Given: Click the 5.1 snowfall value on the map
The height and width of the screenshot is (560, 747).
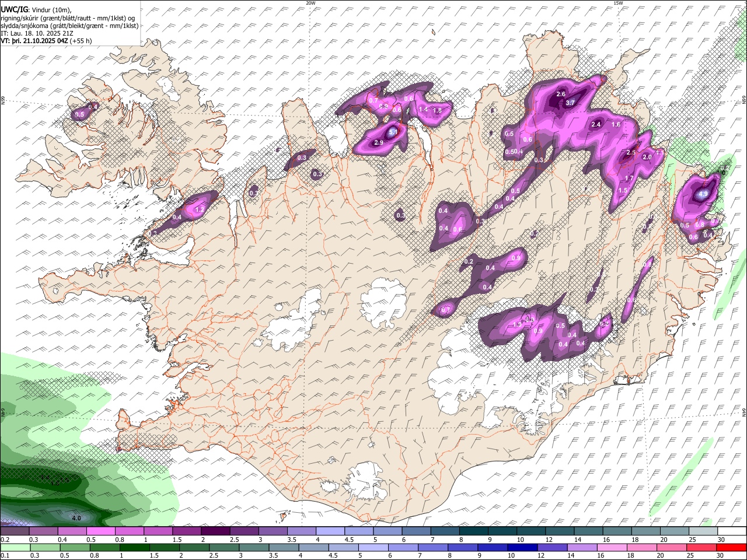Looking at the screenshot, I should 393,132.
